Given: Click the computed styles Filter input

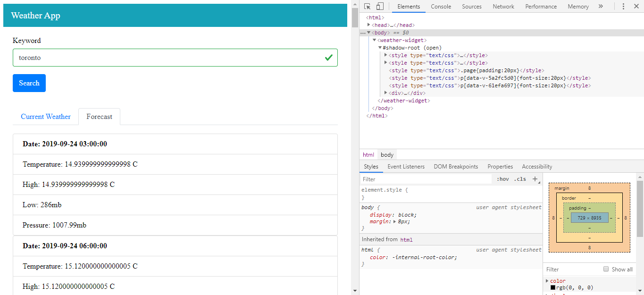Looking at the screenshot, I should tap(572, 270).
